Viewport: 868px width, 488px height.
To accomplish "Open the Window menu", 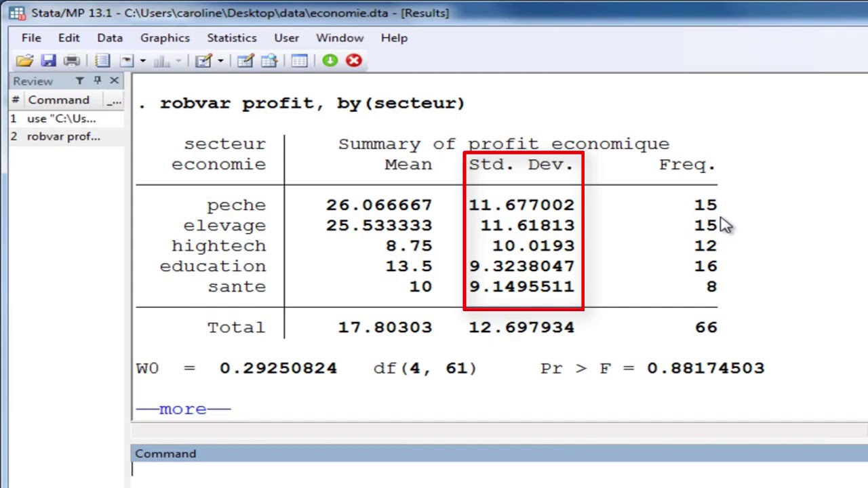I will 340,38.
